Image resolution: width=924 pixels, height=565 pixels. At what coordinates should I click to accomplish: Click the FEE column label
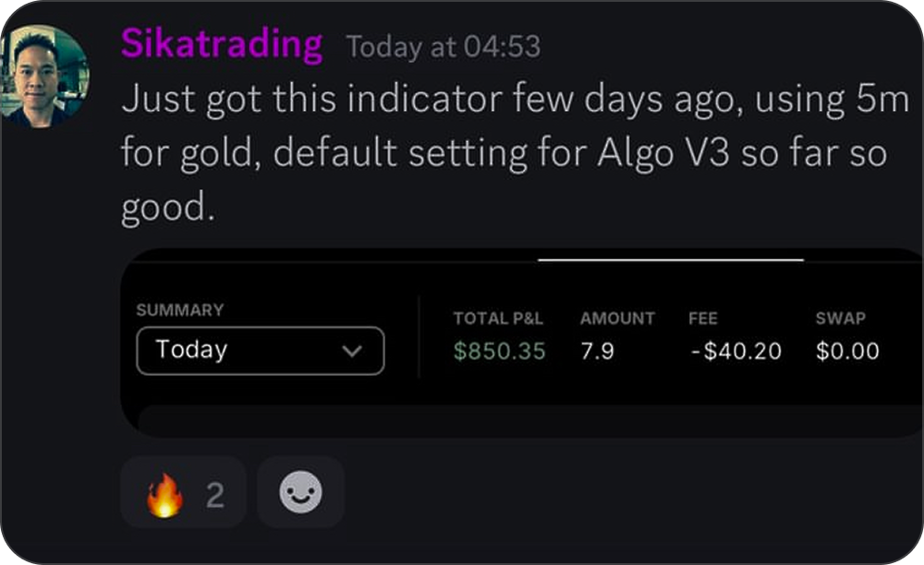703,319
